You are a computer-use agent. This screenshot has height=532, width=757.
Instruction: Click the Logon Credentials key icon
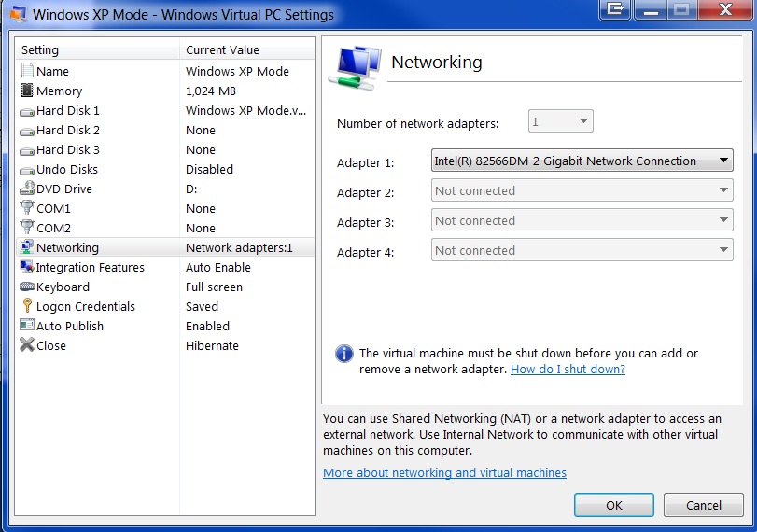pyautogui.click(x=27, y=305)
